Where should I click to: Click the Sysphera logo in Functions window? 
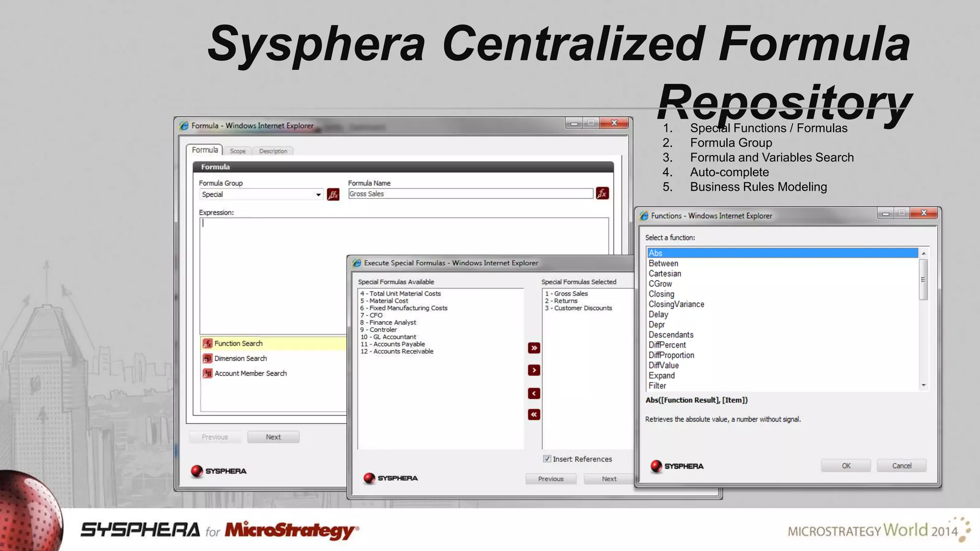[677, 466]
